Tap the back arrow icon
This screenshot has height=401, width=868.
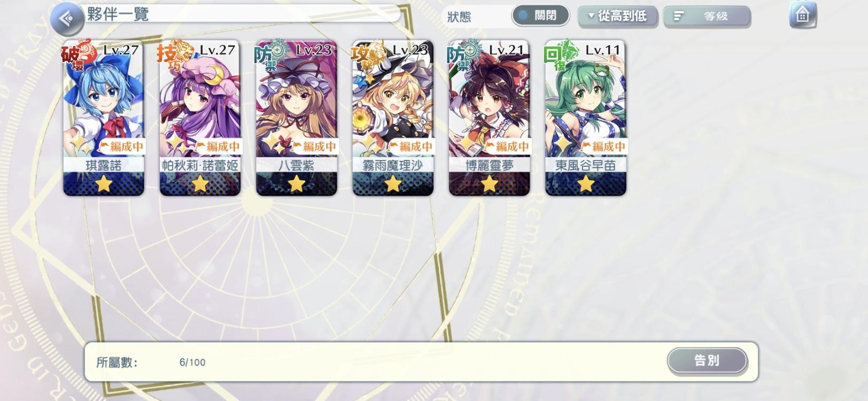click(66, 19)
